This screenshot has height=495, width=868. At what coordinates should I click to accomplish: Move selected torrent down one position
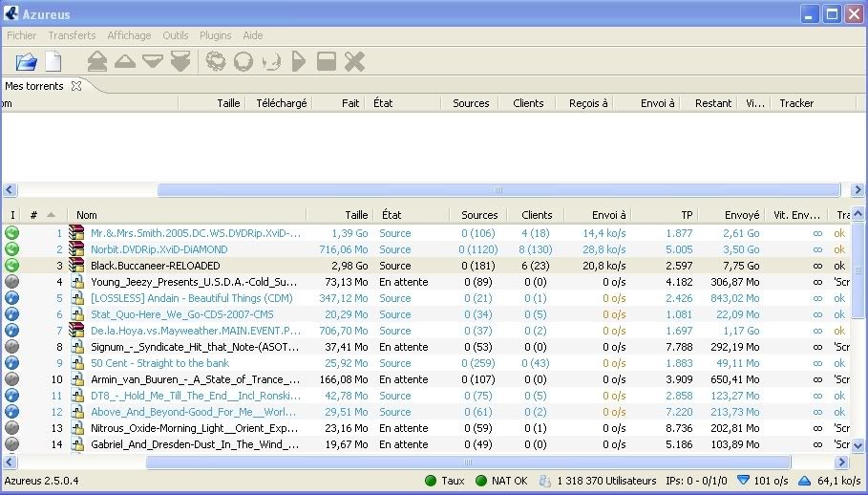[152, 61]
